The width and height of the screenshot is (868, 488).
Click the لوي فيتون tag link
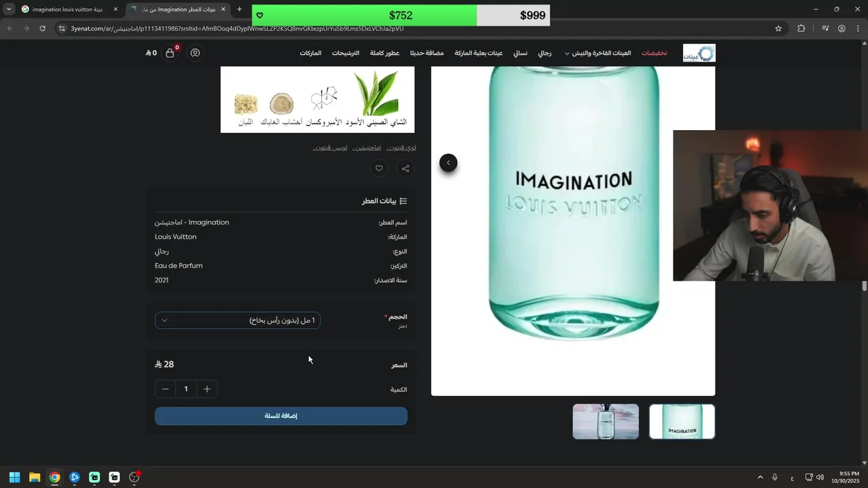401,147
